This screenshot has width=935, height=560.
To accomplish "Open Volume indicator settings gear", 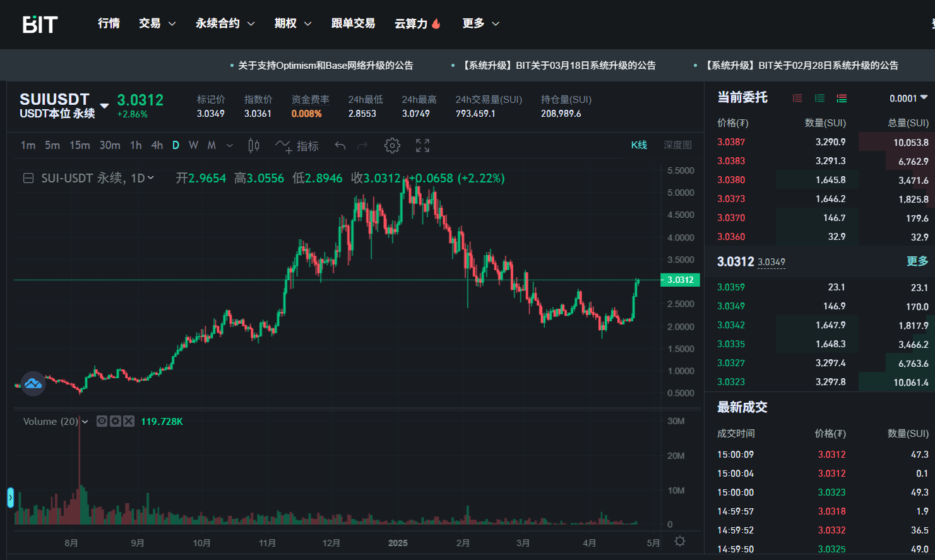I will pyautogui.click(x=115, y=421).
